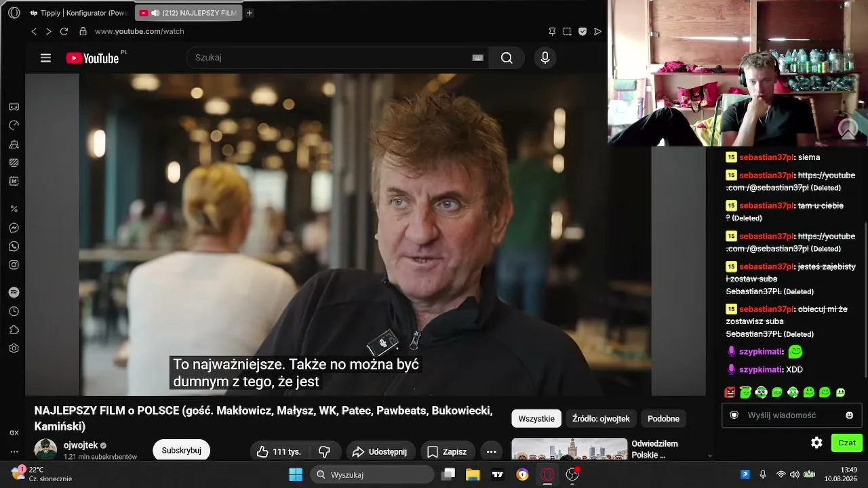Click the sebastian37pl username saying siema
The width and height of the screenshot is (868, 488).
(x=766, y=157)
